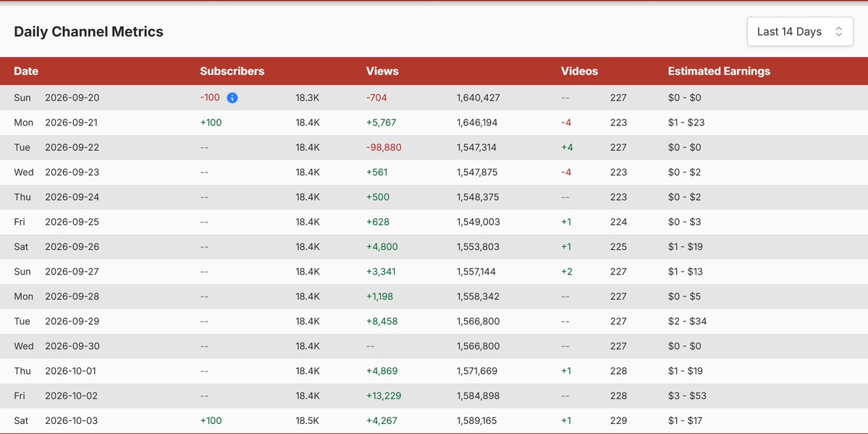The image size is (868, 434).
Task: Select date 2026-09-26
Action: click(72, 246)
